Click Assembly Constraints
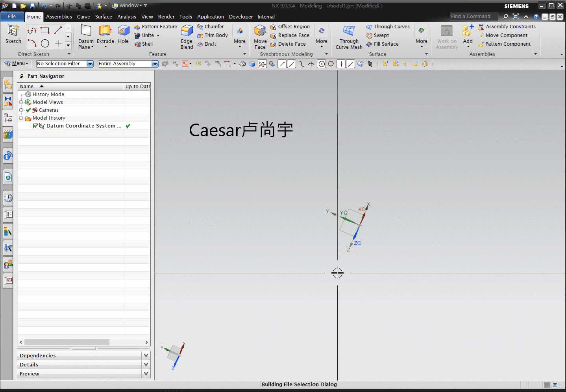Screen dimensions: 566x392 (x=507, y=27)
